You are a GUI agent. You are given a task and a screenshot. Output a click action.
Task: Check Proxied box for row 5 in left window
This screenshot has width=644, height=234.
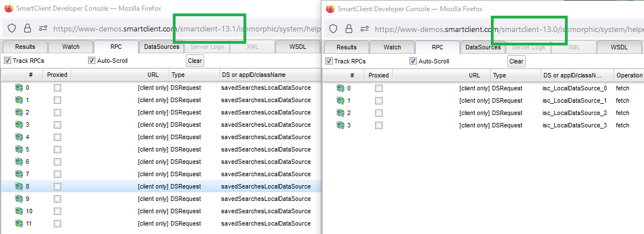point(57,149)
